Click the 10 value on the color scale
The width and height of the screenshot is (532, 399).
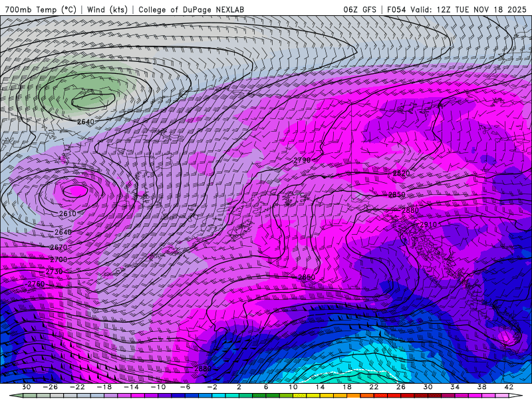[x=293, y=387]
